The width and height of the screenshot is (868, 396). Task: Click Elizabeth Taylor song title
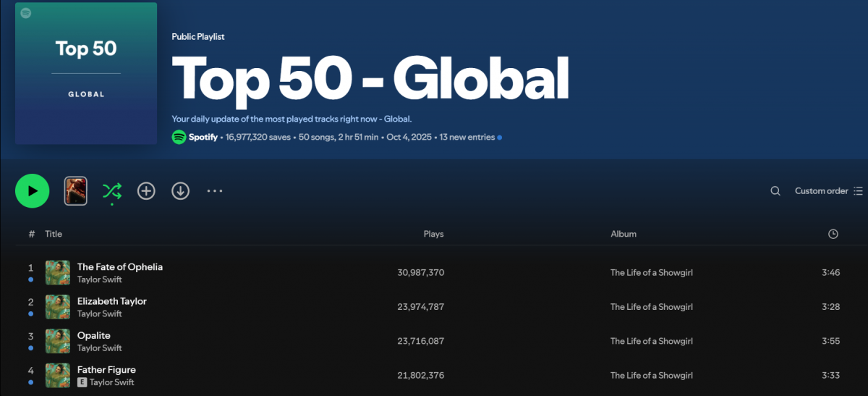(x=112, y=301)
